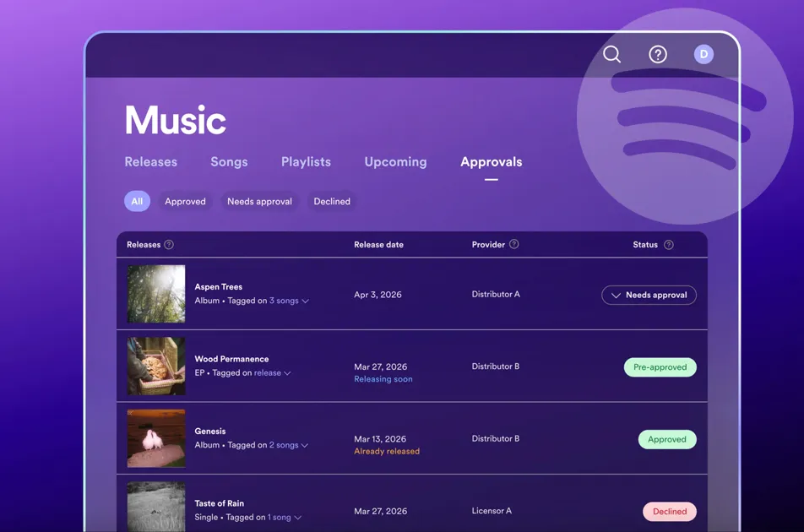Click the help question mark icon top right
This screenshot has height=532, width=804.
(658, 54)
